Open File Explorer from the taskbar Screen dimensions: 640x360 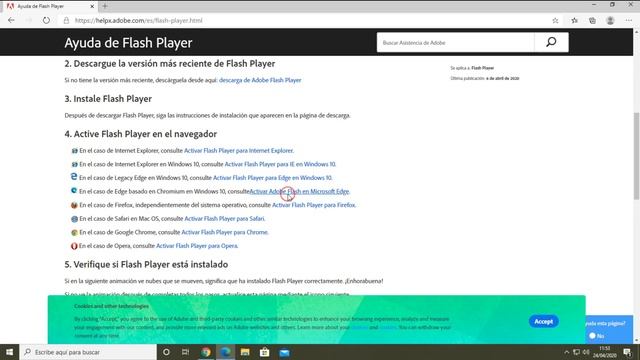click(245, 352)
